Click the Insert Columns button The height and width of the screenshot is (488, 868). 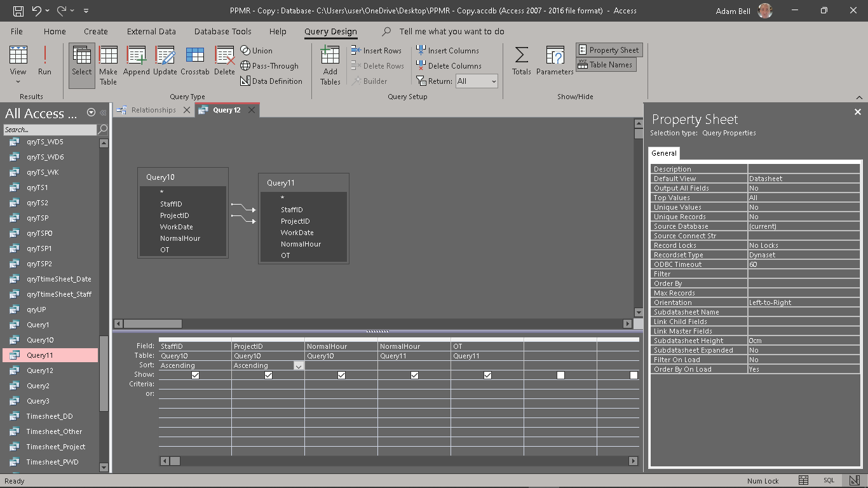coord(448,51)
